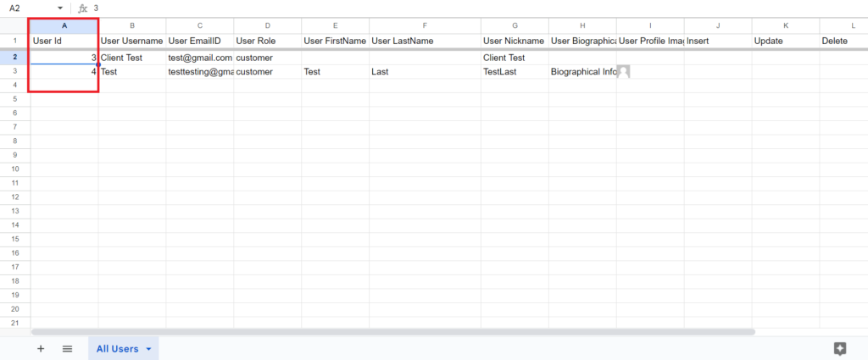Image resolution: width=868 pixels, height=360 pixels.
Task: Click the cell containing User Id 4
Action: pos(64,71)
